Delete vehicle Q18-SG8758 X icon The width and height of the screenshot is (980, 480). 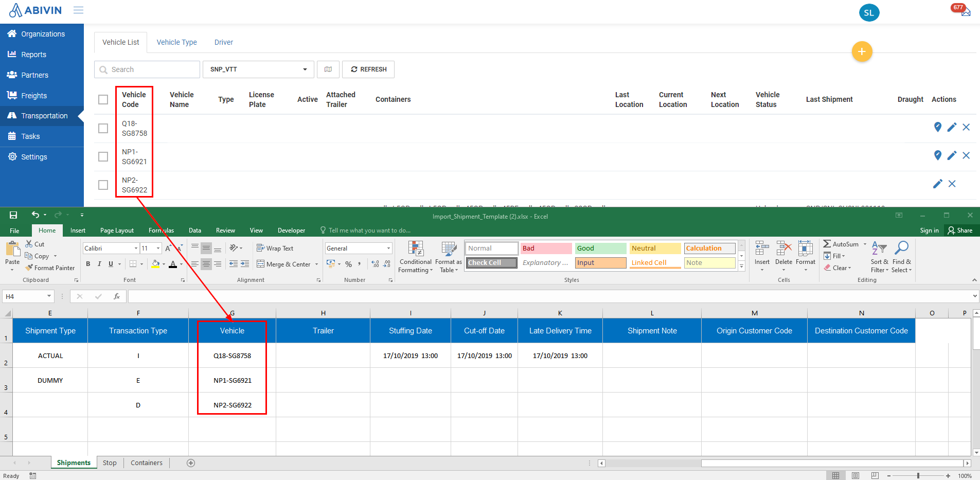click(966, 127)
